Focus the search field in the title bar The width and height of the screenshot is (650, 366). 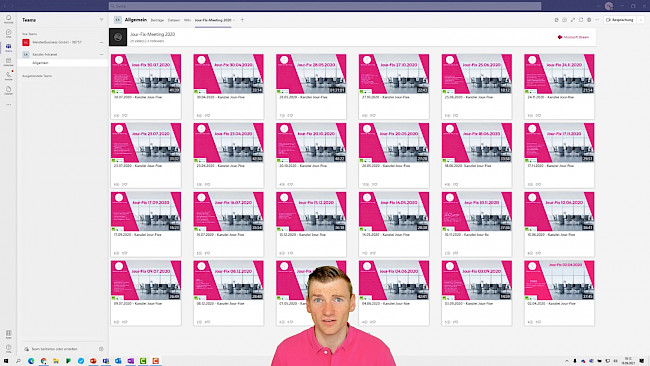tap(325, 6)
